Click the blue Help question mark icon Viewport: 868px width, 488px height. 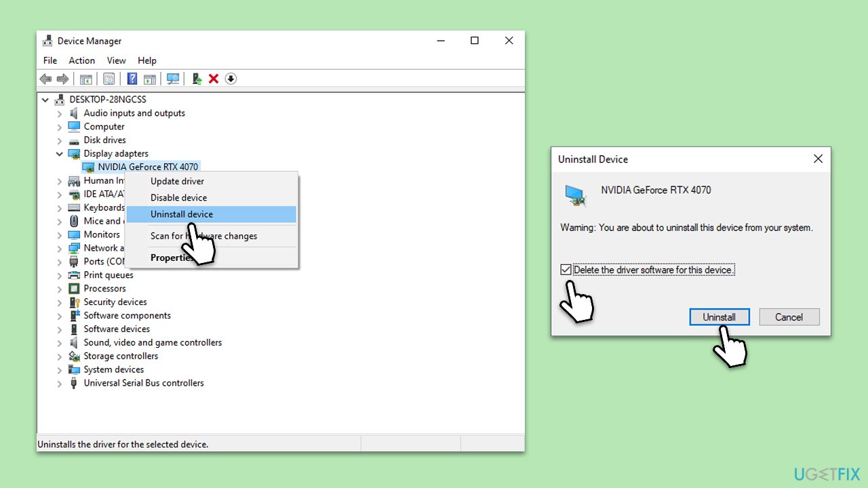(x=132, y=79)
